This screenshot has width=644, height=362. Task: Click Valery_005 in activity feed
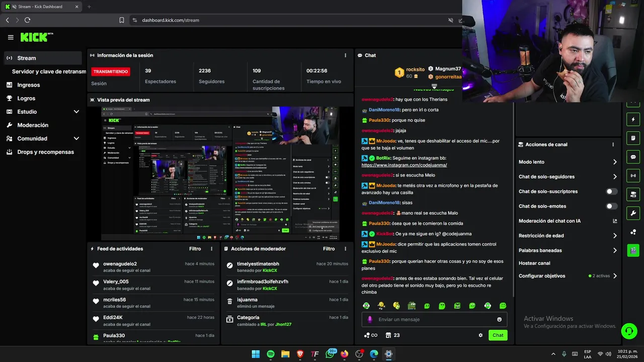[116, 282]
